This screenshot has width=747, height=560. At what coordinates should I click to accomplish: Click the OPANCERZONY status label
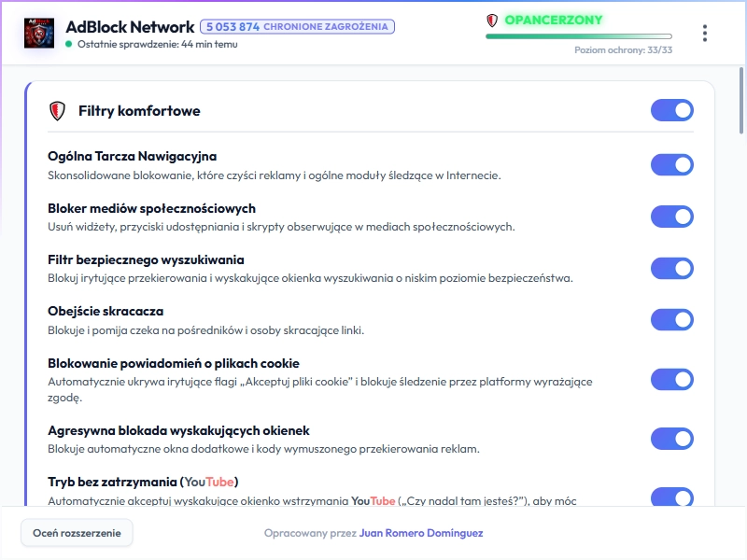pos(554,20)
